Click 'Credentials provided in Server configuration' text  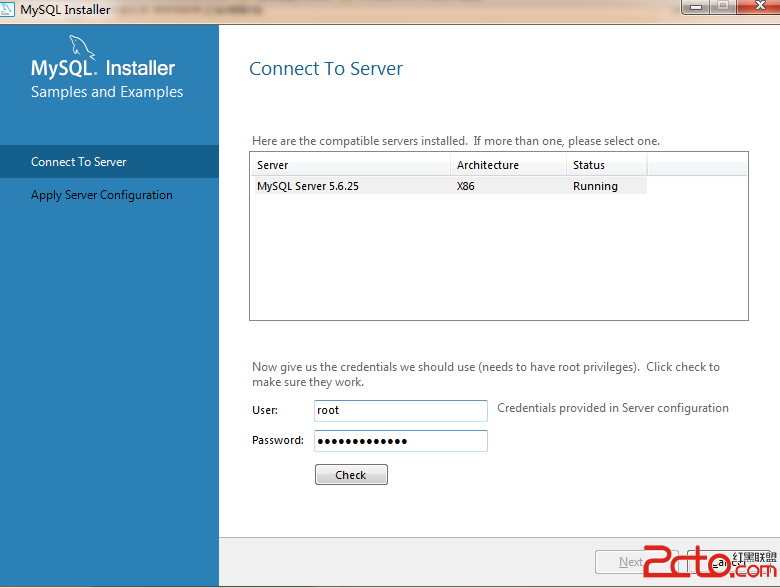tap(613, 408)
